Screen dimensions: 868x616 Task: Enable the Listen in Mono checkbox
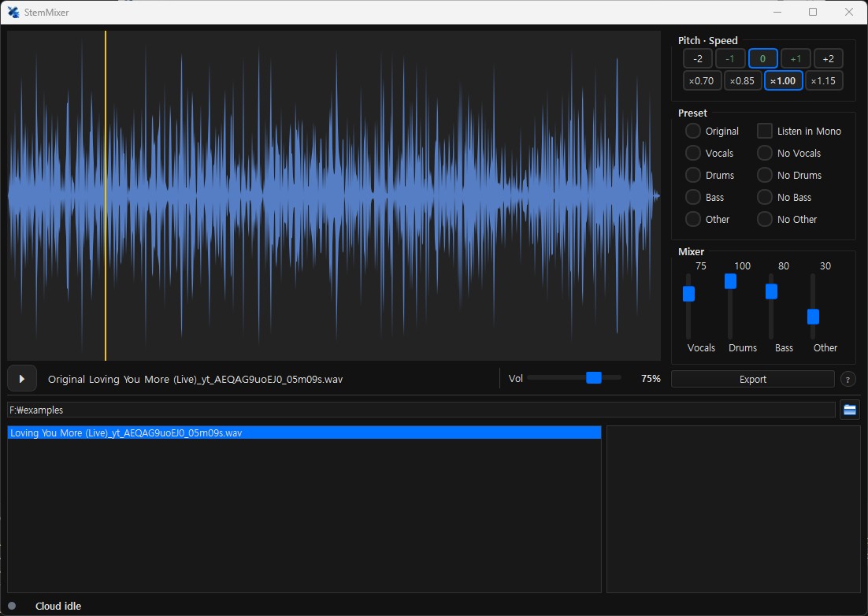pyautogui.click(x=765, y=132)
